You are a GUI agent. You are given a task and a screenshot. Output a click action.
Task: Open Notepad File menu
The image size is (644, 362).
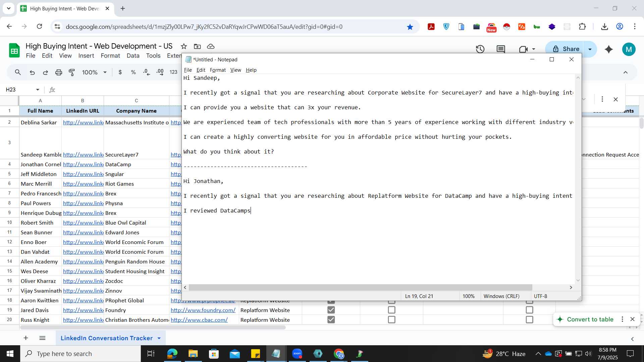point(188,70)
